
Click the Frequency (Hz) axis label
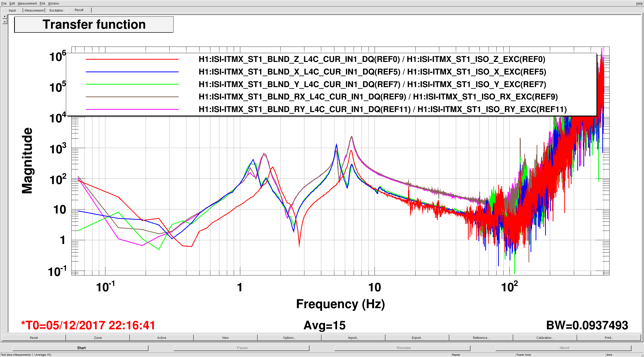pyautogui.click(x=341, y=304)
